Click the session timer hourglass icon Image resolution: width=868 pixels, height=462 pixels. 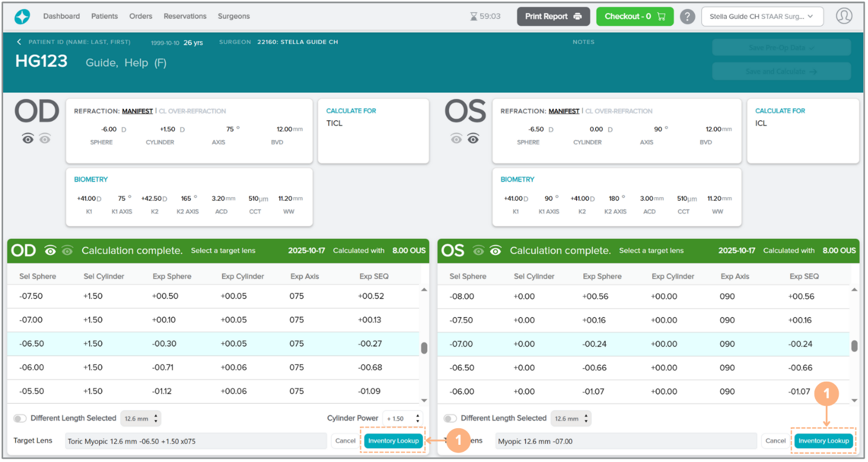coord(473,17)
